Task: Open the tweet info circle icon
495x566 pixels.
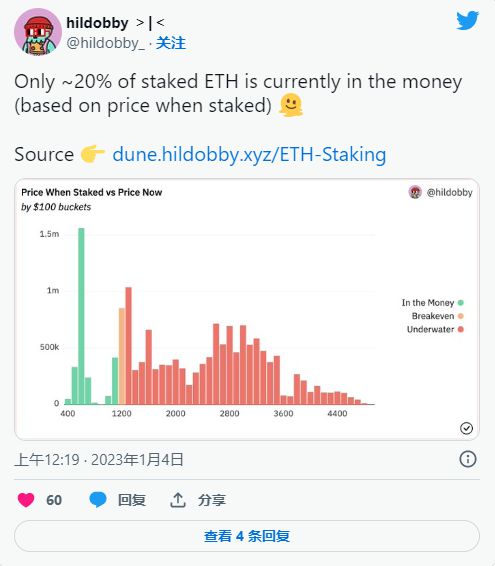Action: click(468, 459)
